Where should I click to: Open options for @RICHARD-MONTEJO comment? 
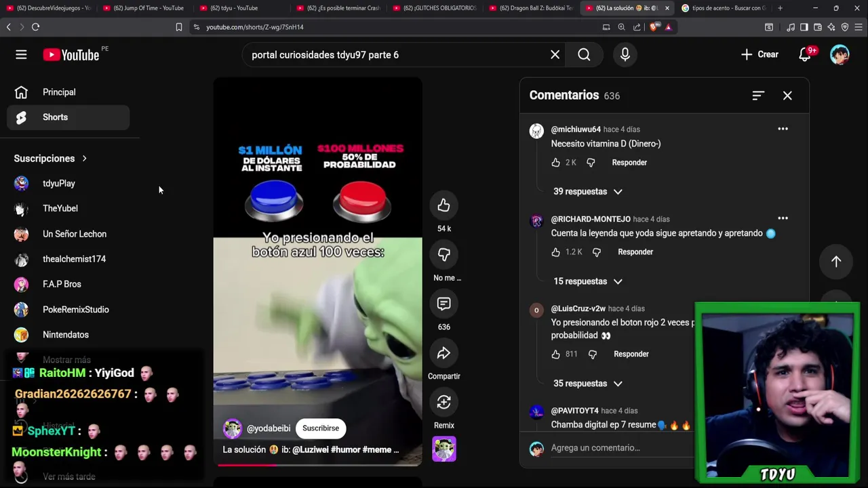783,218
